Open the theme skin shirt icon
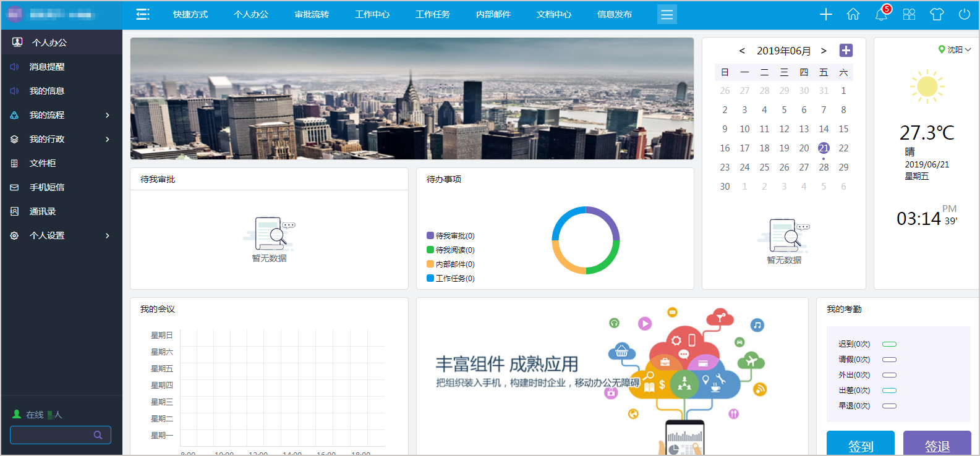Viewport: 980px width, 456px height. pyautogui.click(x=937, y=14)
